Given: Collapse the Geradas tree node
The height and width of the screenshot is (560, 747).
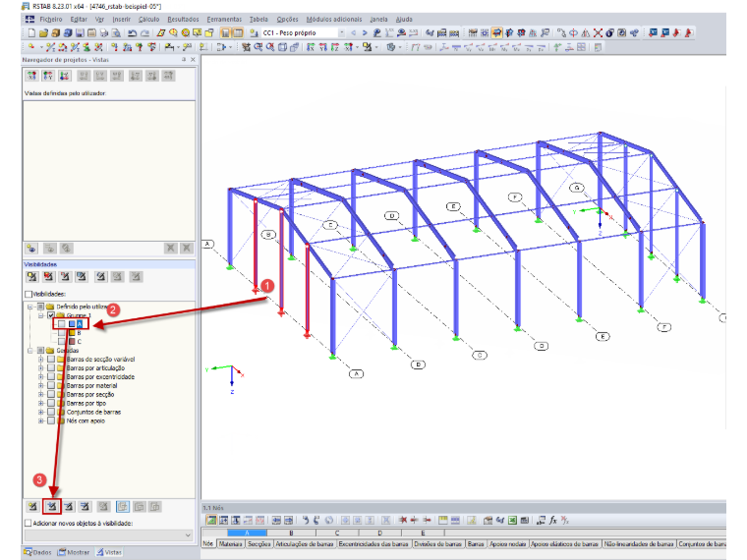Looking at the screenshot, I should coord(30,351).
